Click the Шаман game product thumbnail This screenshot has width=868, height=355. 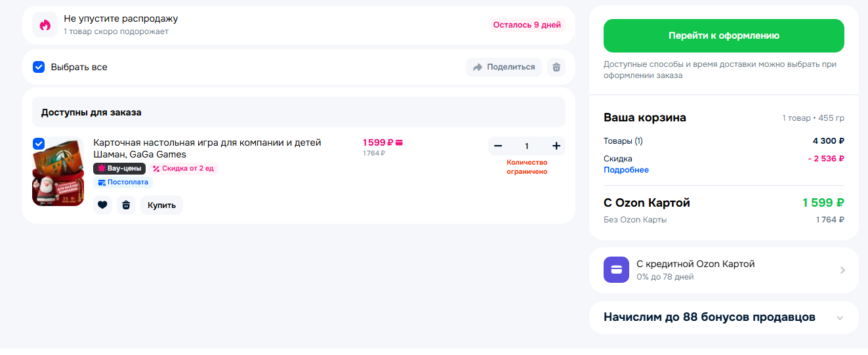(58, 171)
